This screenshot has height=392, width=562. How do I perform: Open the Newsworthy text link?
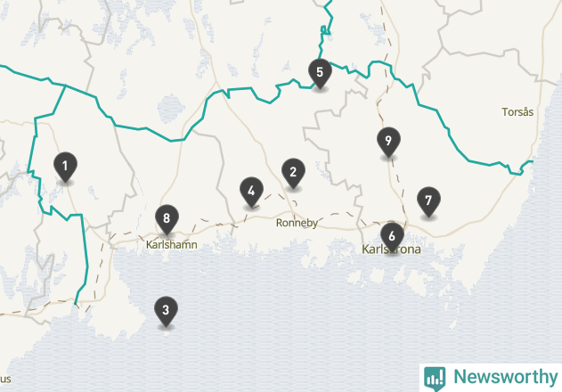(505, 377)
